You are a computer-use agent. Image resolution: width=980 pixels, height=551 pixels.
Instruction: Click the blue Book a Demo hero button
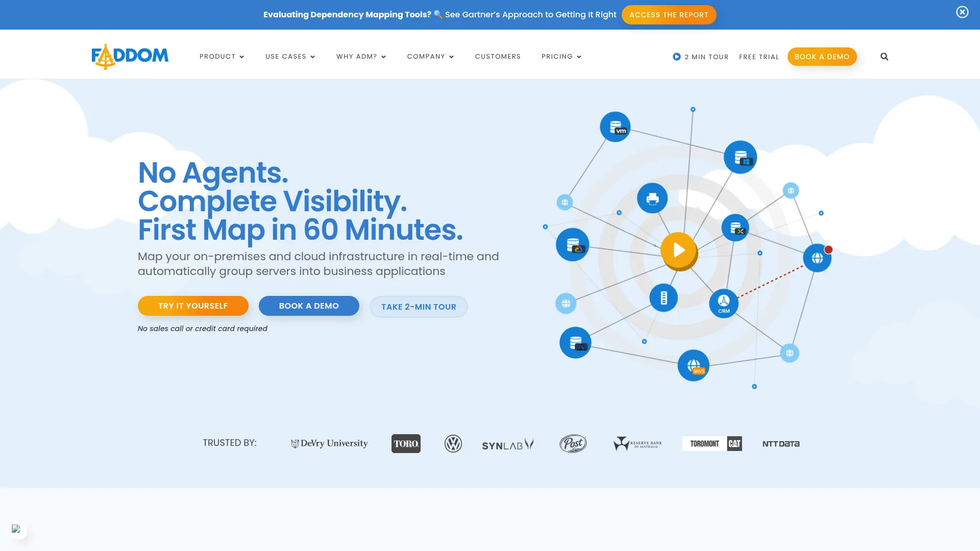pos(309,306)
